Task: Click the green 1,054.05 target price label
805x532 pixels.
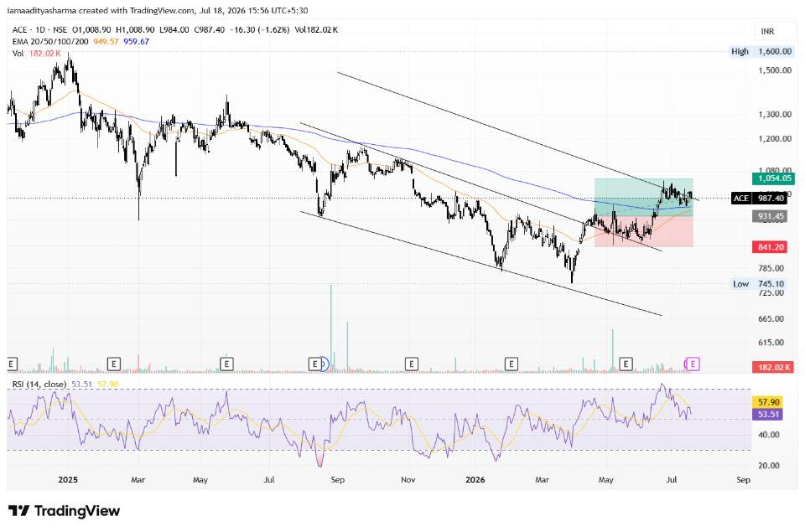Action: coord(774,178)
